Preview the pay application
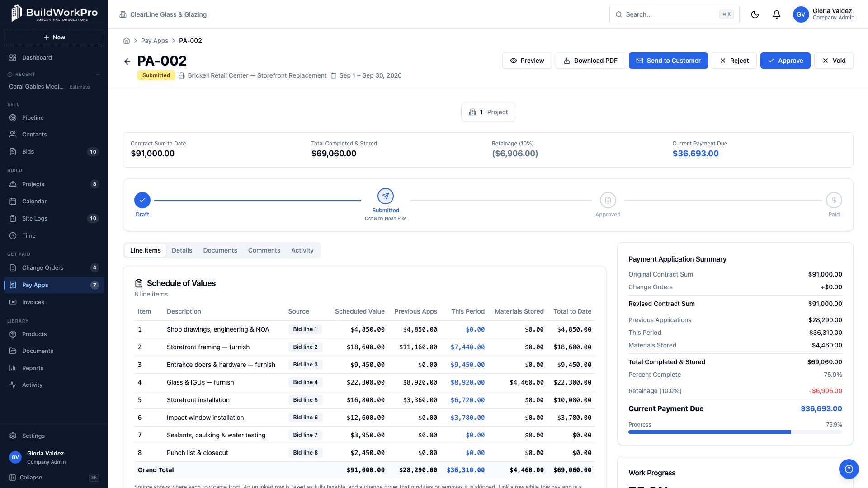The image size is (868, 488). point(527,61)
